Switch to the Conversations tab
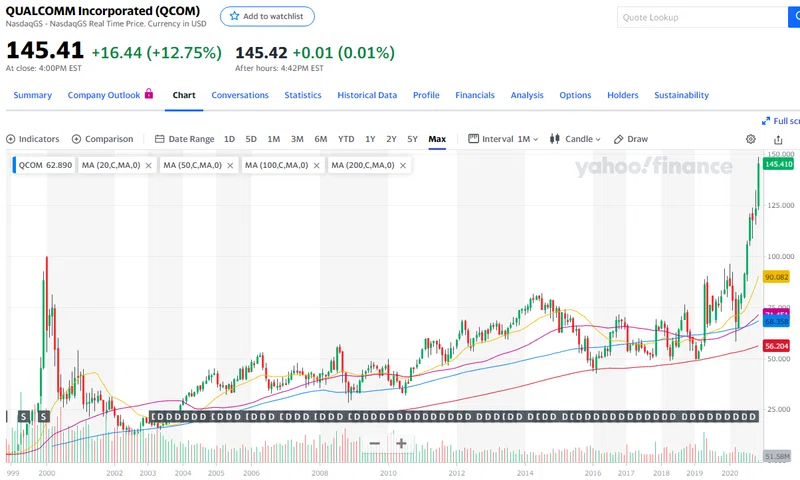 coord(240,95)
